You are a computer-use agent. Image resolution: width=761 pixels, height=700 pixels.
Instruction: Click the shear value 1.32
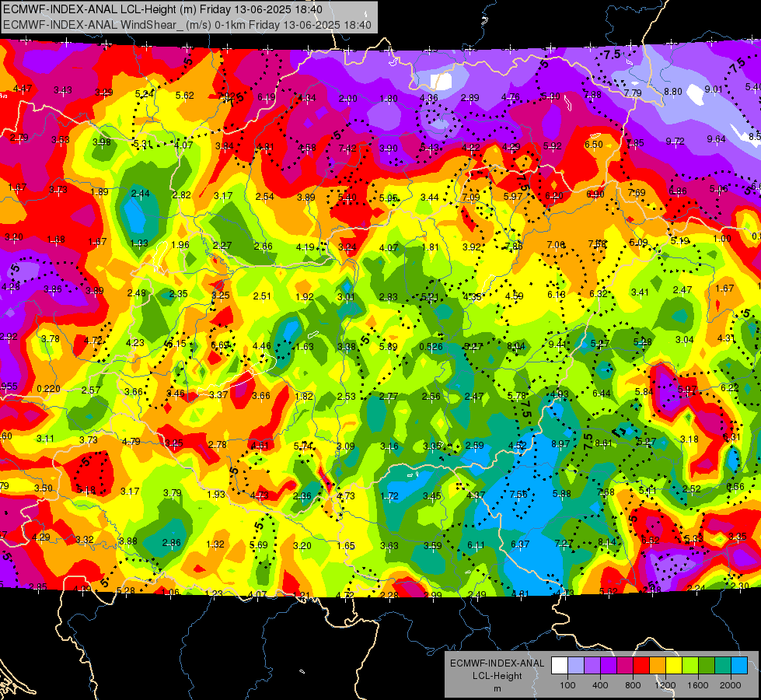pyautogui.click(x=215, y=544)
